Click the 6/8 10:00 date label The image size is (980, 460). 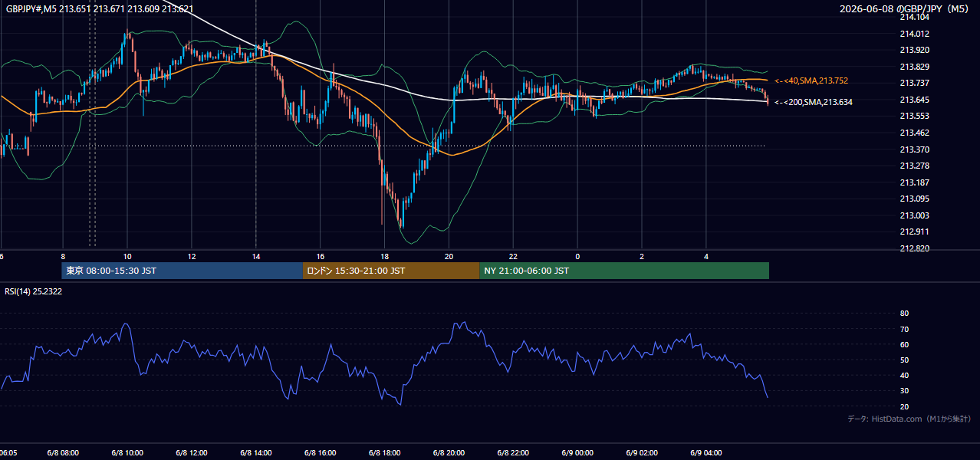[127, 452]
